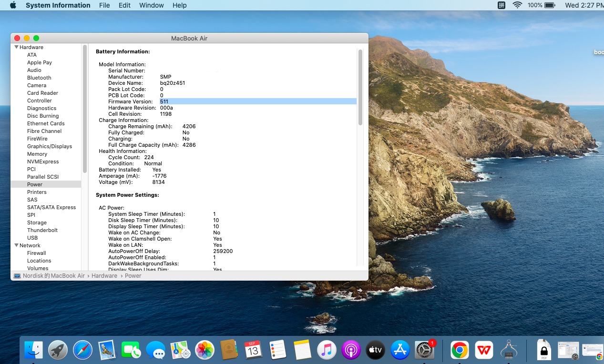The width and height of the screenshot is (604, 364).
Task: Select Thunderbolt in the sidebar
Action: [42, 230]
